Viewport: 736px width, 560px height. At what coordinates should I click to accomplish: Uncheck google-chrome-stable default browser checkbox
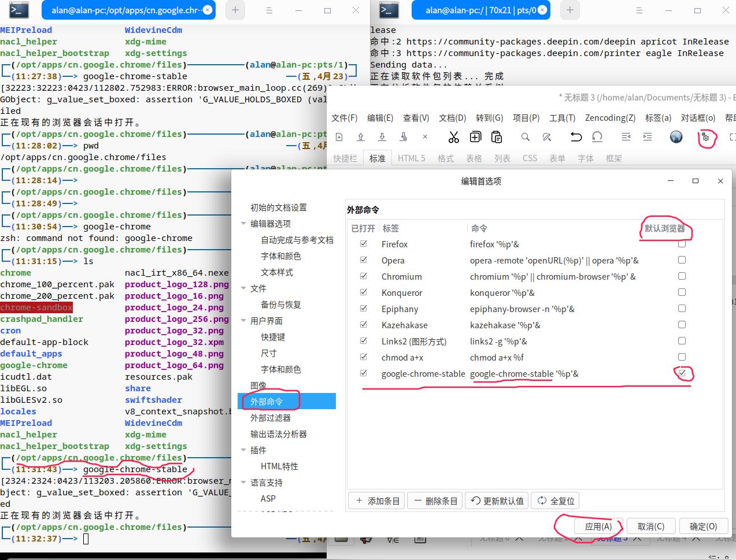(x=682, y=373)
